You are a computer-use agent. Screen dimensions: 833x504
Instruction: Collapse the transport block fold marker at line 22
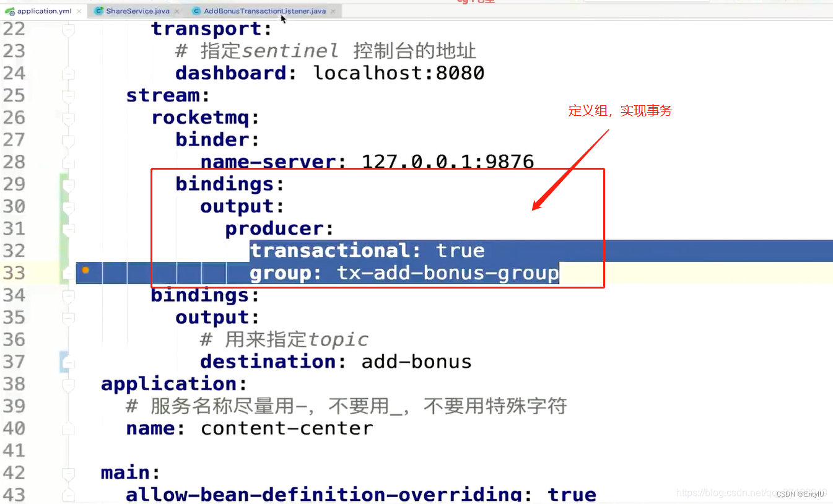(68, 29)
